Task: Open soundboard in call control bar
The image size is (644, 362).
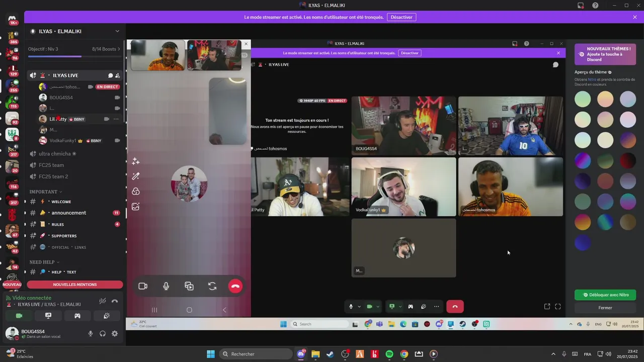Action: pos(424,307)
